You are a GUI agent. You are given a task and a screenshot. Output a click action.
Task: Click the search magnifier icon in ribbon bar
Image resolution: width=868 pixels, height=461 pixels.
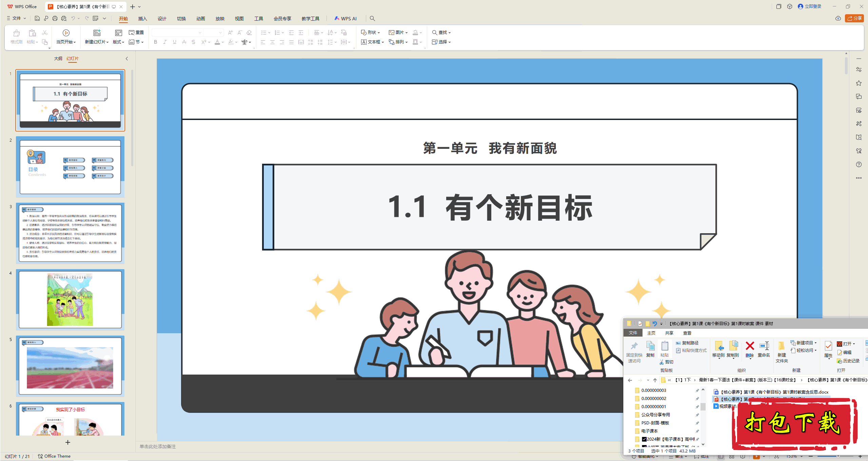point(372,19)
